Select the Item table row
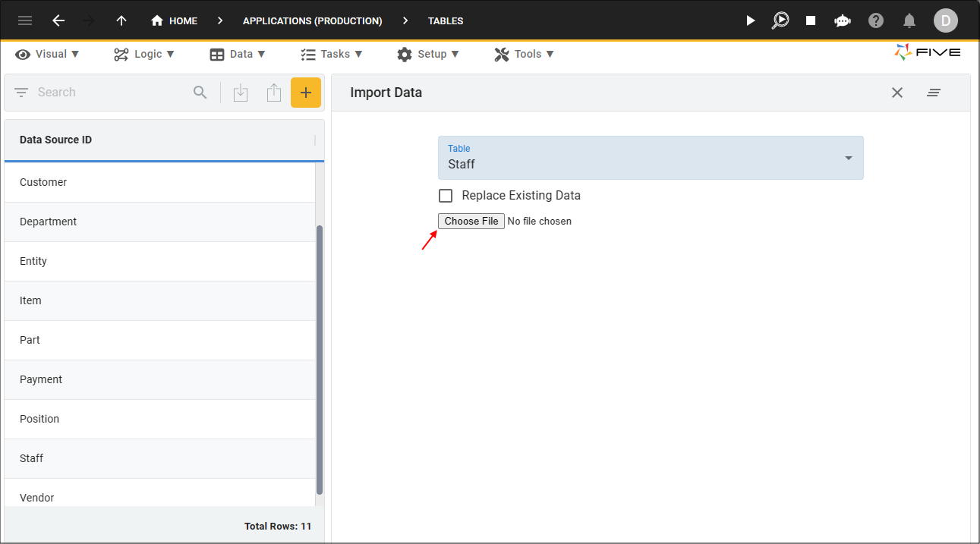980x544 pixels. coord(159,300)
